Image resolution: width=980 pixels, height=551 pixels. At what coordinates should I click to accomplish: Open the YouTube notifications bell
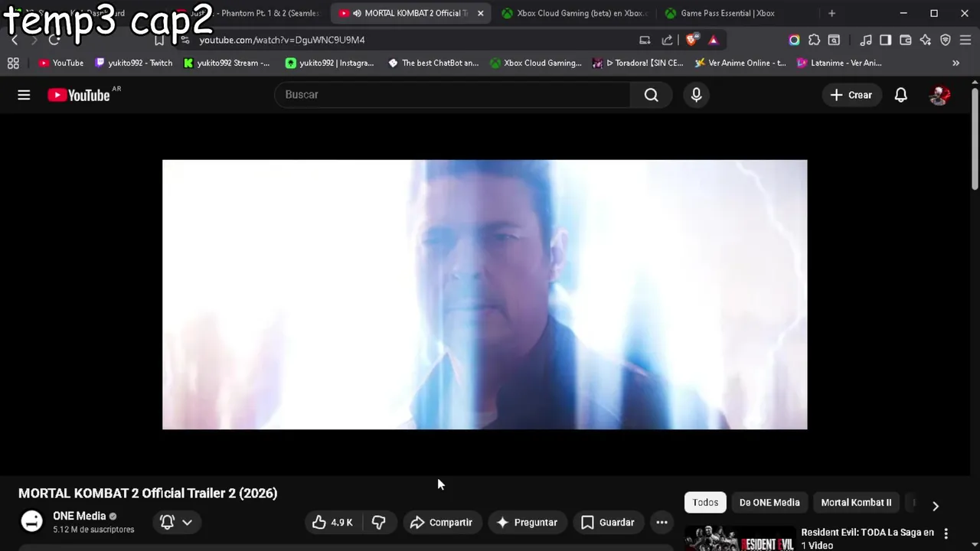901,95
